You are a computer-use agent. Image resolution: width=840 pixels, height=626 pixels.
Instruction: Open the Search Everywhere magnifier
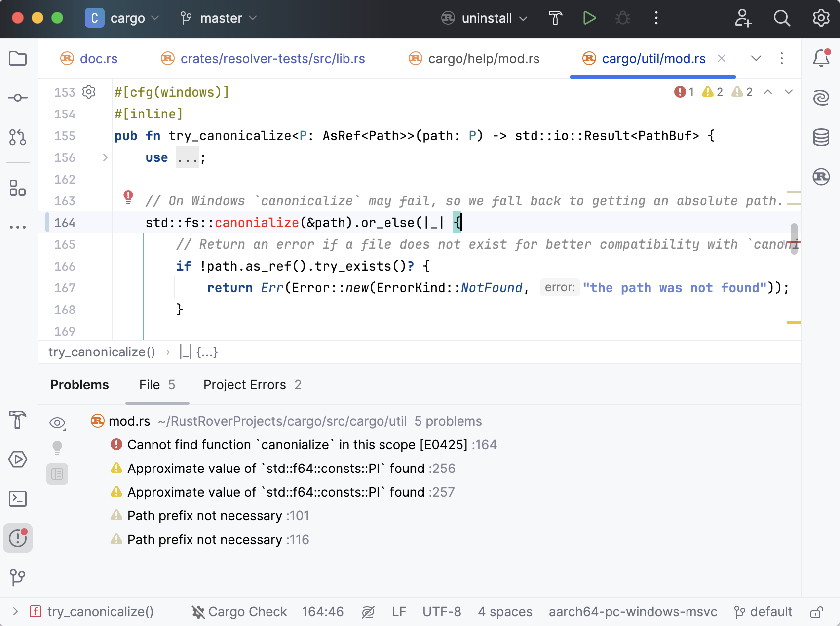(782, 18)
